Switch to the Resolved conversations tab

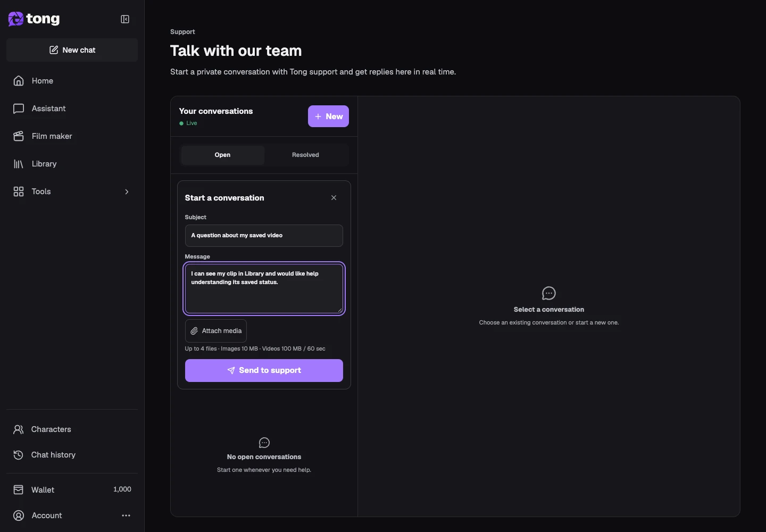(305, 155)
